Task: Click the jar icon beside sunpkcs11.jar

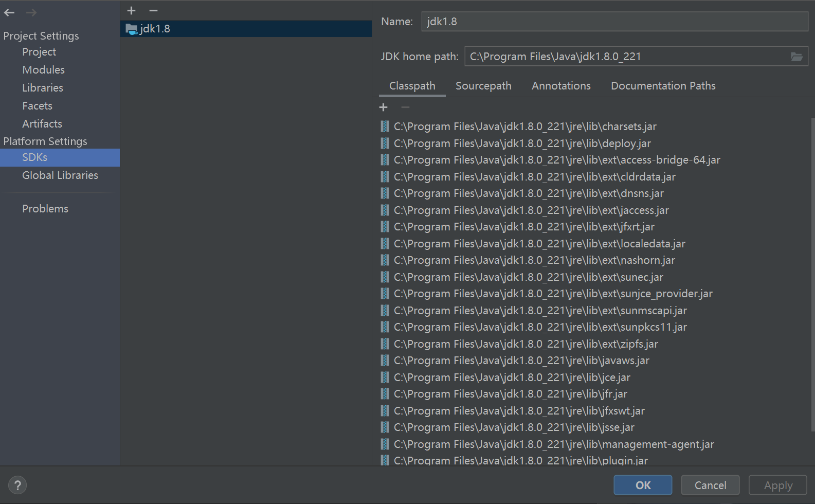Action: [x=385, y=327]
